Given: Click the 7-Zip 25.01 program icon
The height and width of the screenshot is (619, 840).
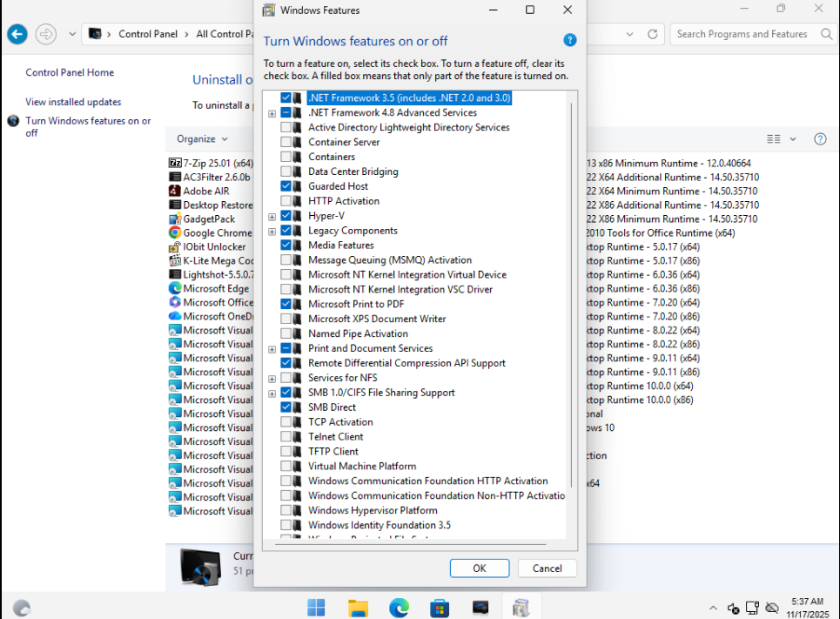Looking at the screenshot, I should [x=175, y=164].
